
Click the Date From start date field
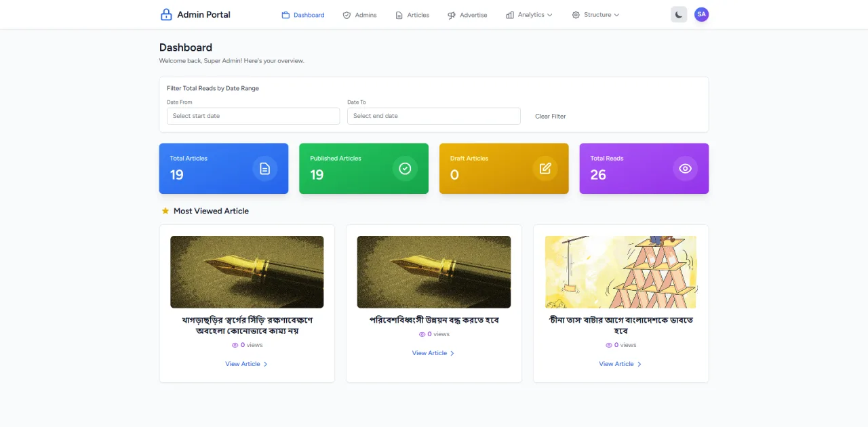coord(253,116)
